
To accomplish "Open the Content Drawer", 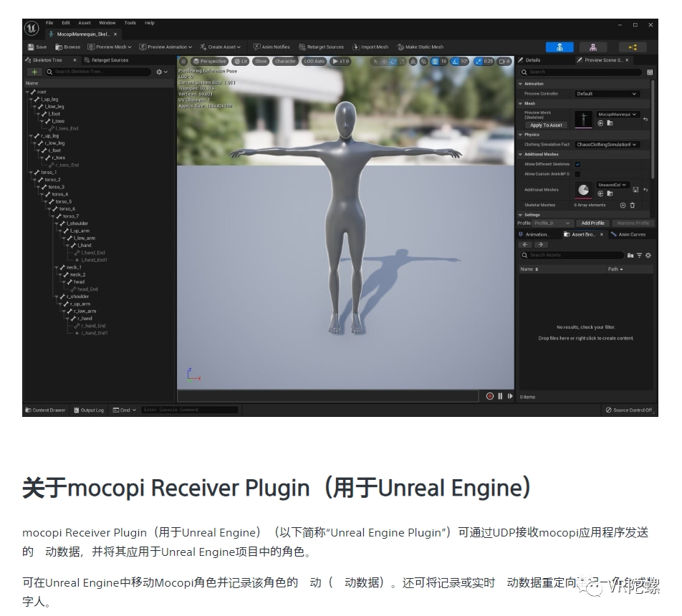I will 45,410.
